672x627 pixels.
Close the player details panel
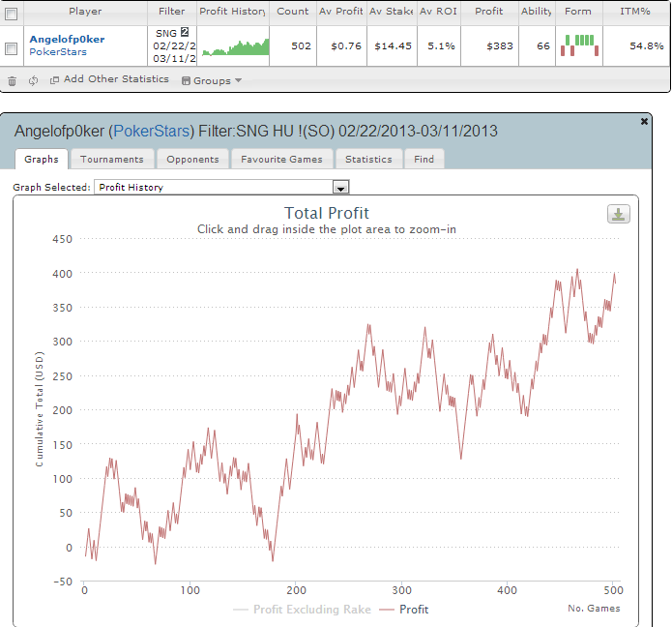click(x=645, y=121)
